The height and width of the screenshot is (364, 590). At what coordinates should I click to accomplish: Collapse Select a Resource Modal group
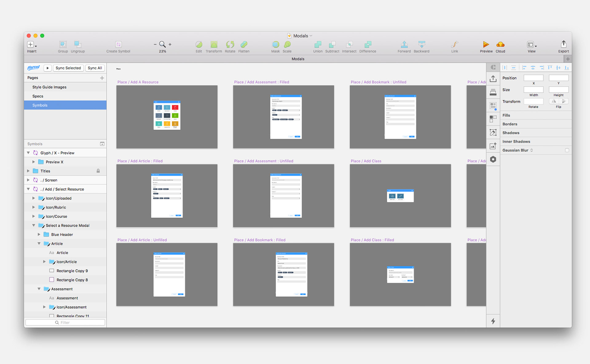point(33,225)
